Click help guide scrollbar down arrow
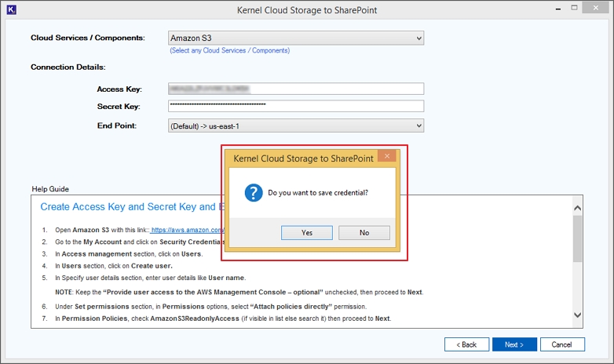Viewport: 614px width, 364px height. (x=577, y=315)
